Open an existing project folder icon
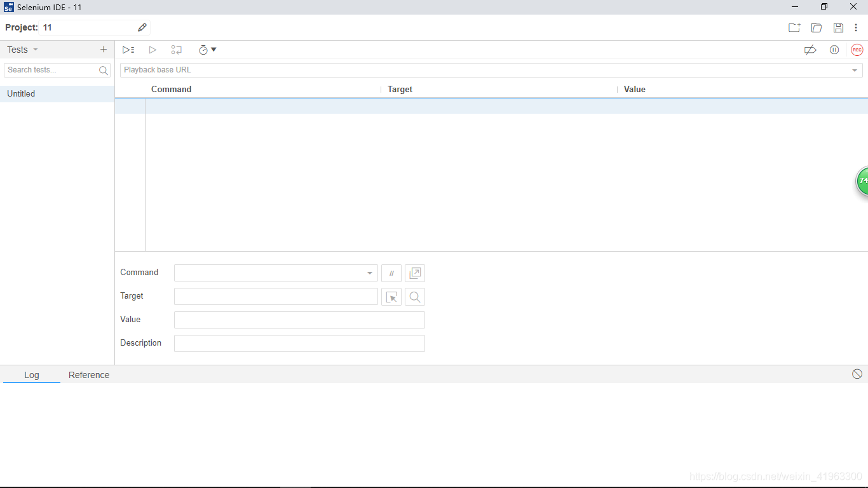The image size is (868, 488). click(x=817, y=27)
